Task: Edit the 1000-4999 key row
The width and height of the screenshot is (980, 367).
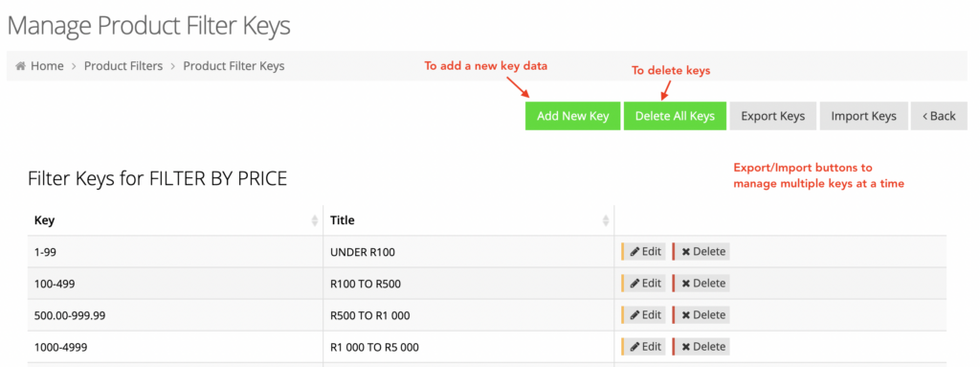Action: coord(644,346)
